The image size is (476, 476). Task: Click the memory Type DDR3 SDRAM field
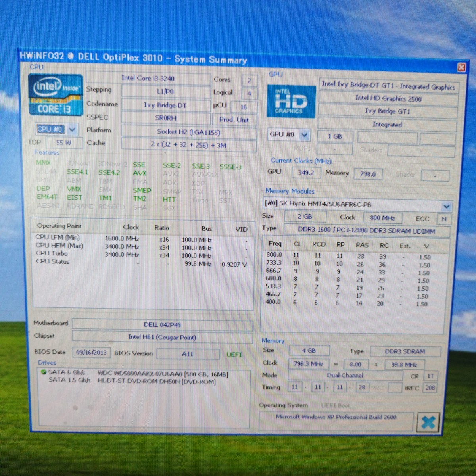(x=405, y=351)
